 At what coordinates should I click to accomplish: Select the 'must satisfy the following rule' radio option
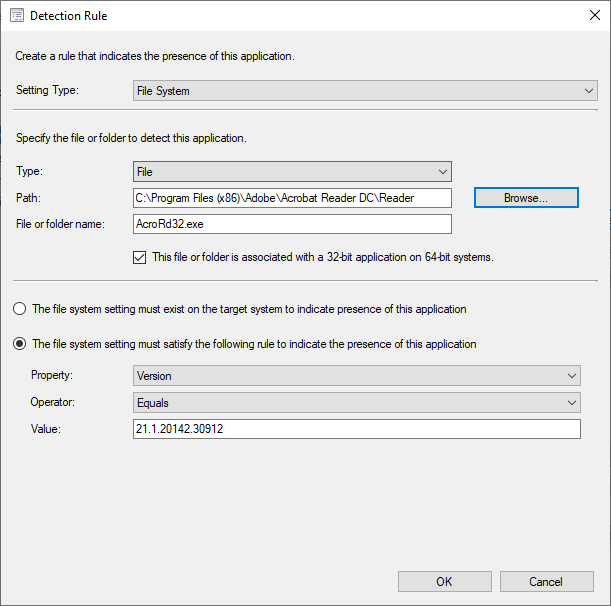(20, 344)
